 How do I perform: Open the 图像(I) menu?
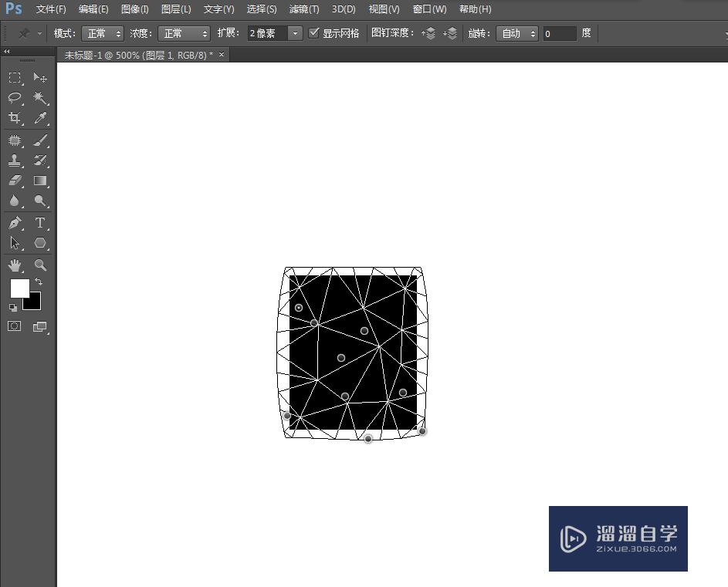pos(134,9)
